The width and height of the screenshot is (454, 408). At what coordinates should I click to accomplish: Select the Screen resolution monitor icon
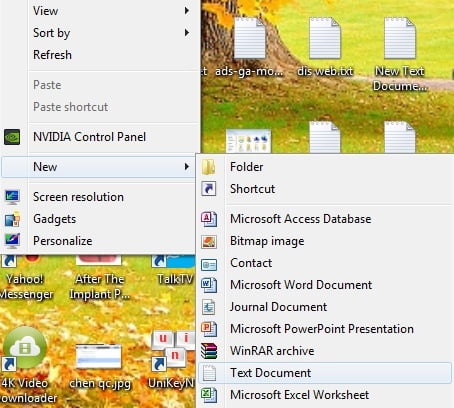[x=12, y=197]
